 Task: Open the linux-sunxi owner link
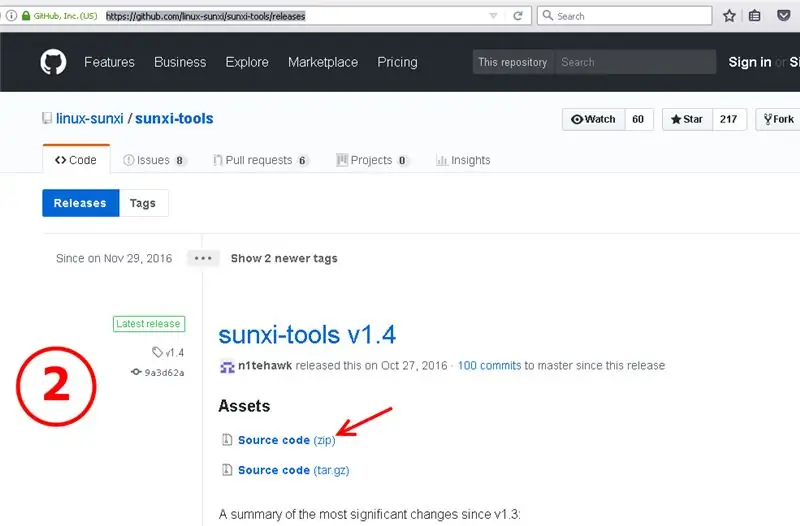click(90, 118)
